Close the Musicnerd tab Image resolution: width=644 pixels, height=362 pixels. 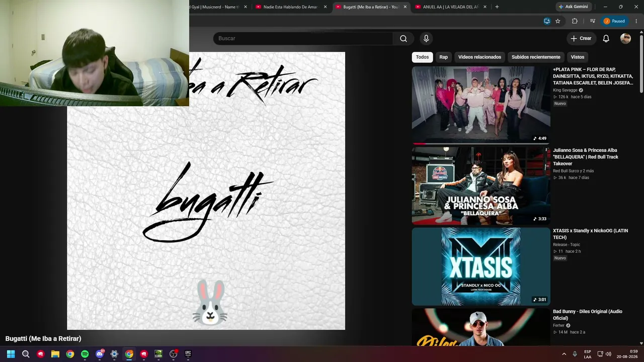(x=246, y=7)
